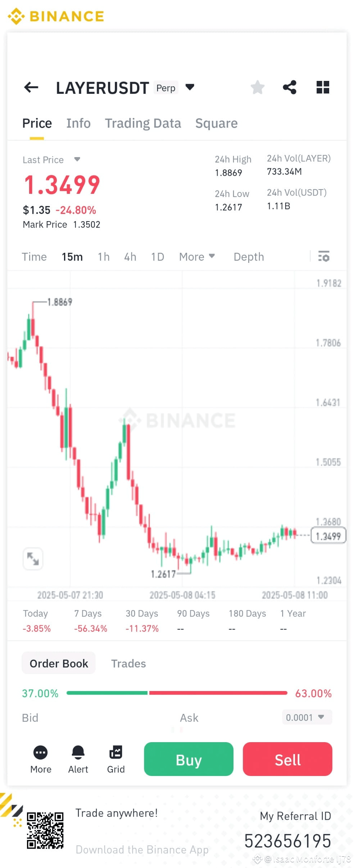
Task: Switch to the Trading Data tab
Action: click(143, 123)
